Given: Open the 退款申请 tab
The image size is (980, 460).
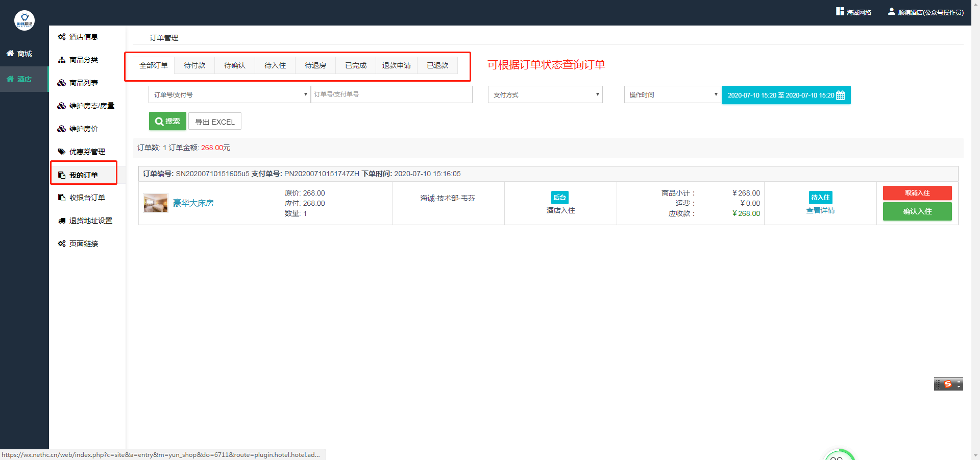Looking at the screenshot, I should 397,65.
